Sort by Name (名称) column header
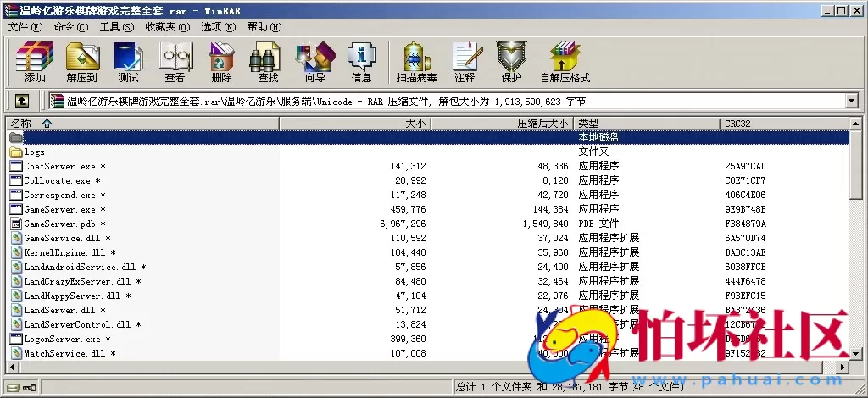 pyautogui.click(x=142, y=124)
